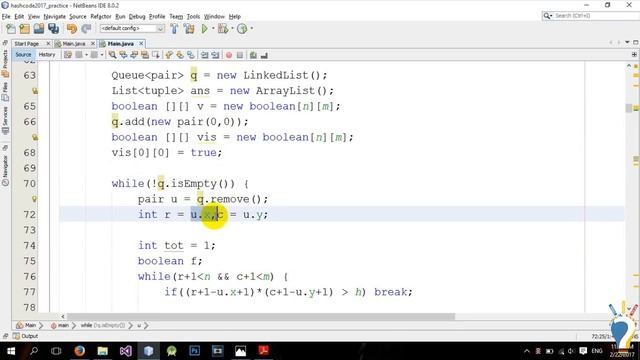The image size is (640, 360).
Task: Open Firefox from the taskbar
Action: coord(80,351)
